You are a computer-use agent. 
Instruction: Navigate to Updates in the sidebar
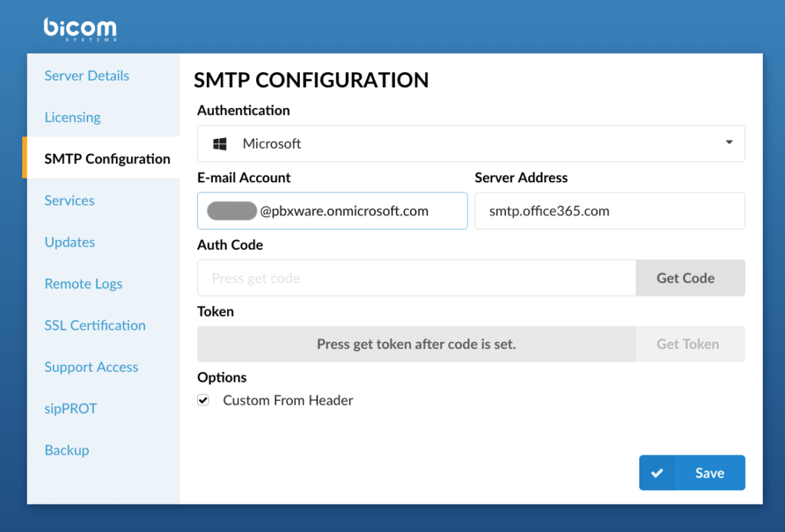[x=70, y=241]
